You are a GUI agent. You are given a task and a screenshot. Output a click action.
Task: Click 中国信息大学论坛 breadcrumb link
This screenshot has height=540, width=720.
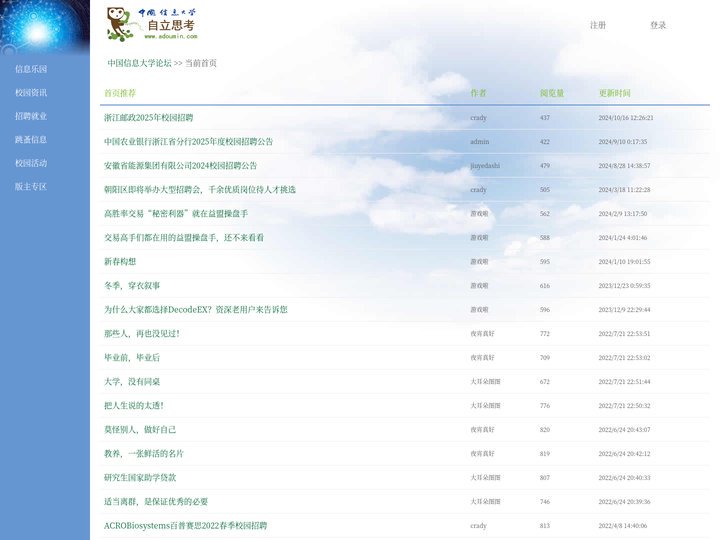pyautogui.click(x=139, y=63)
